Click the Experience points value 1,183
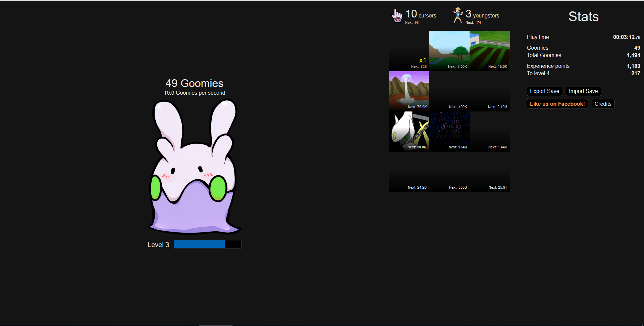 (x=634, y=66)
